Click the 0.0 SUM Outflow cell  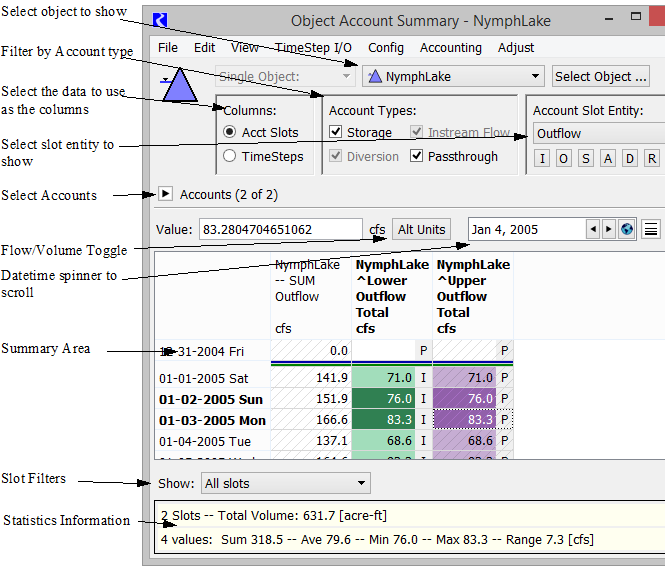(311, 351)
